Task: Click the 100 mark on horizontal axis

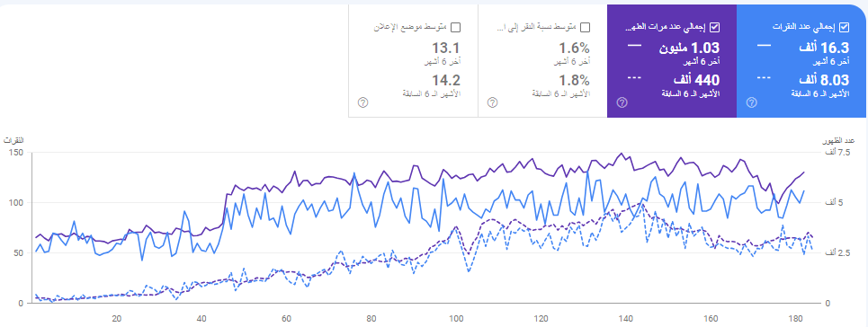Action: coord(456,319)
